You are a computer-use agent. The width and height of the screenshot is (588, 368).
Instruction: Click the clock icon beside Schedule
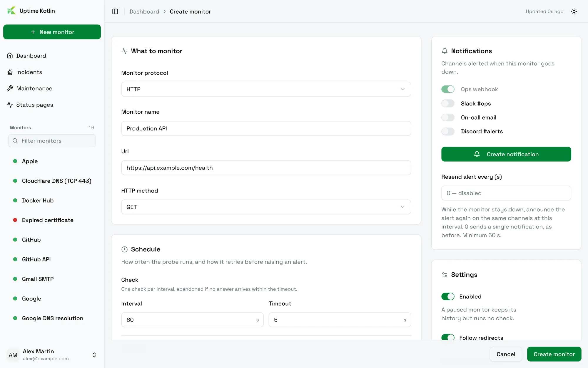124,249
